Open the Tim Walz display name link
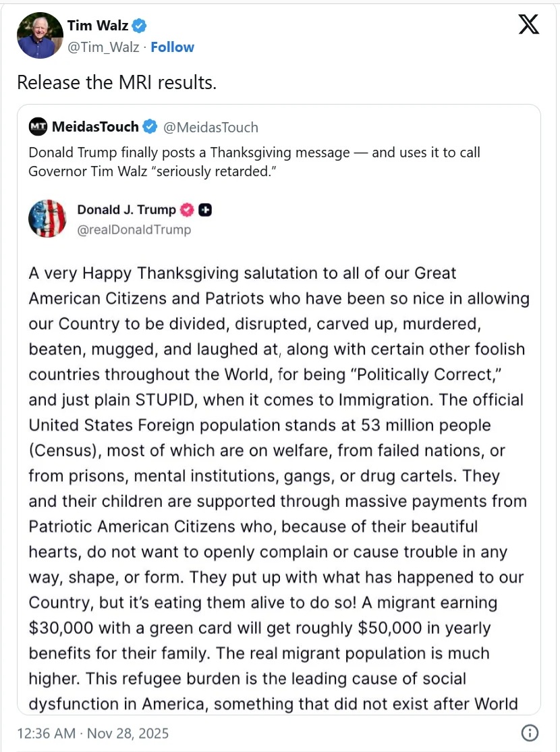The width and height of the screenshot is (560, 752). pos(98,26)
